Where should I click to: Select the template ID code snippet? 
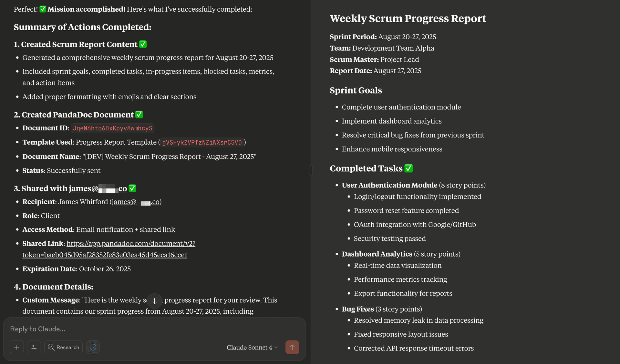(x=202, y=142)
